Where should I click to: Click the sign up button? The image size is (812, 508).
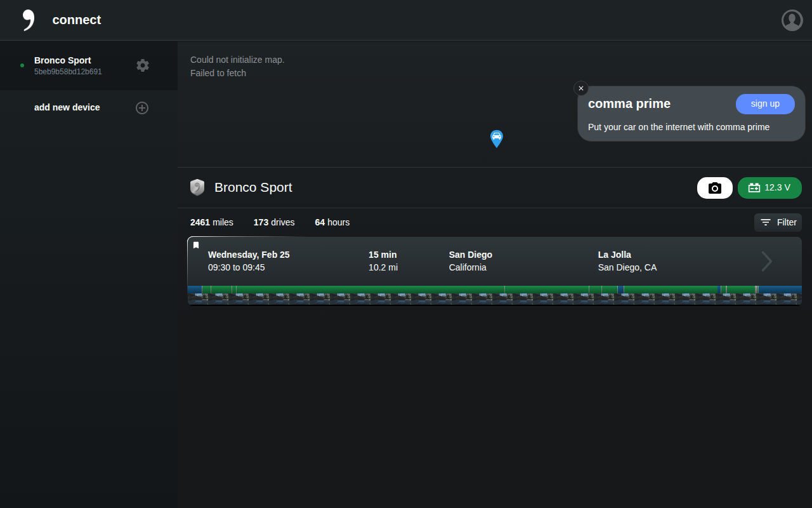[x=765, y=104]
